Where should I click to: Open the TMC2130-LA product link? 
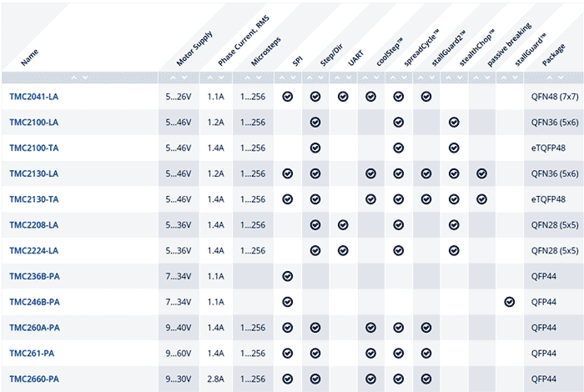34,173
